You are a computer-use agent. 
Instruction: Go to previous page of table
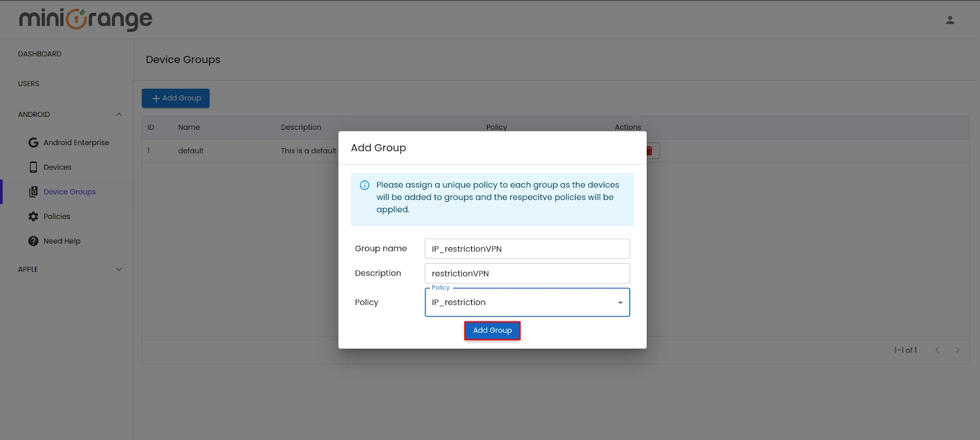937,350
